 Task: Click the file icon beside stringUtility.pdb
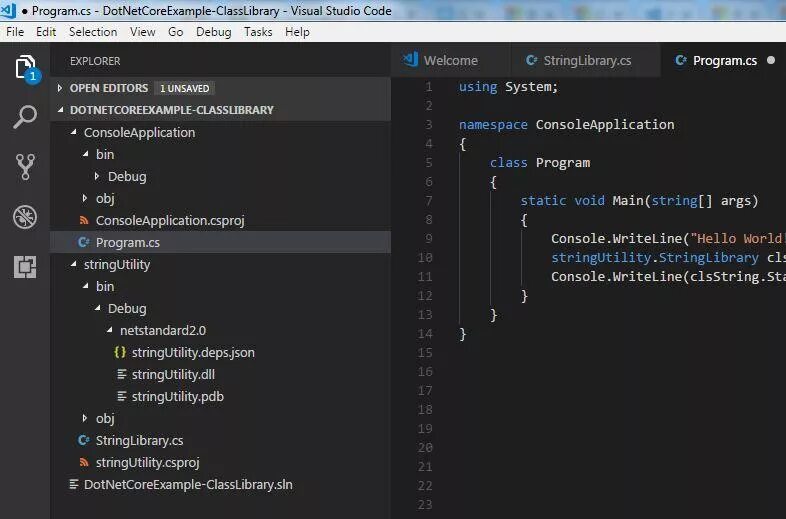[121, 396]
